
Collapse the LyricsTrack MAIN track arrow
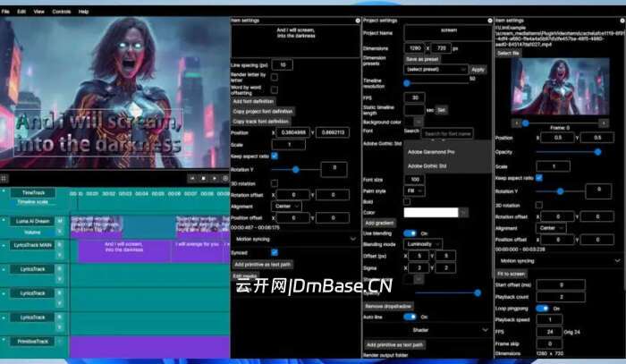(x=4, y=245)
